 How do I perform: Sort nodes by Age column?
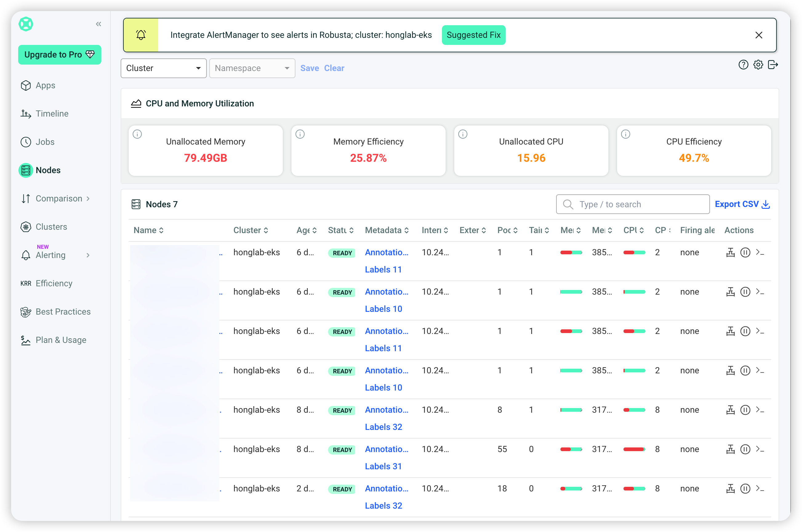coord(306,230)
